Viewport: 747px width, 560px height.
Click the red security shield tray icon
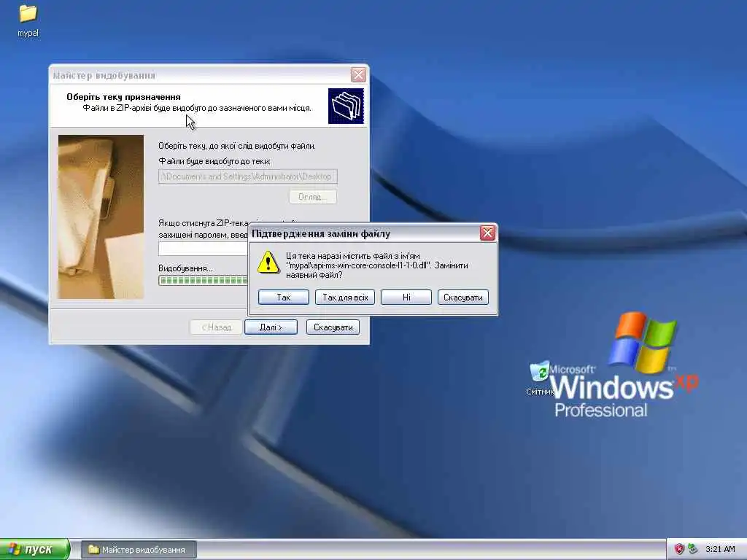679,549
